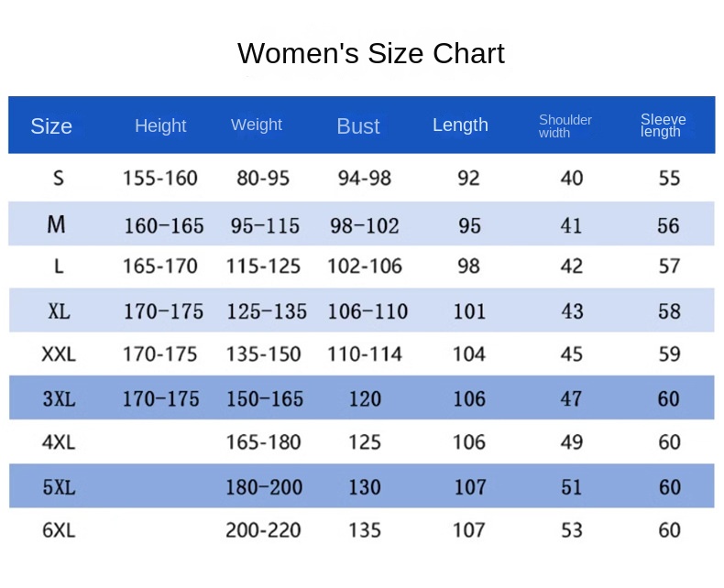Click the 95-115 weight value
Screen dimensions: 724x588
pos(265,225)
